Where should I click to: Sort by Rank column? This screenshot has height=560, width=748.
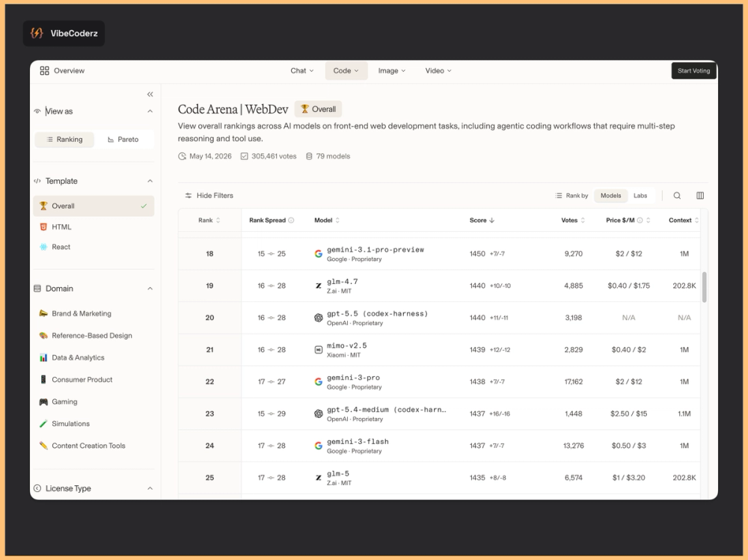point(209,221)
